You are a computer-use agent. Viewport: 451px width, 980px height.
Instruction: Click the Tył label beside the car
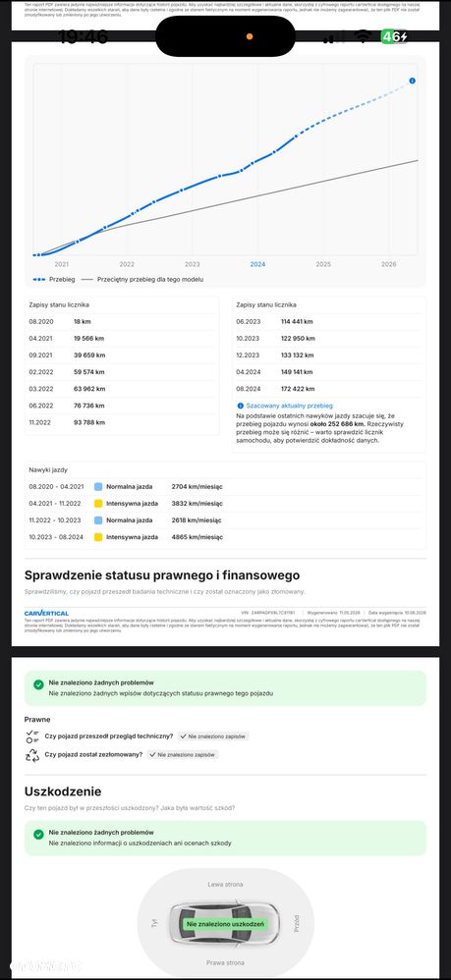click(154, 922)
